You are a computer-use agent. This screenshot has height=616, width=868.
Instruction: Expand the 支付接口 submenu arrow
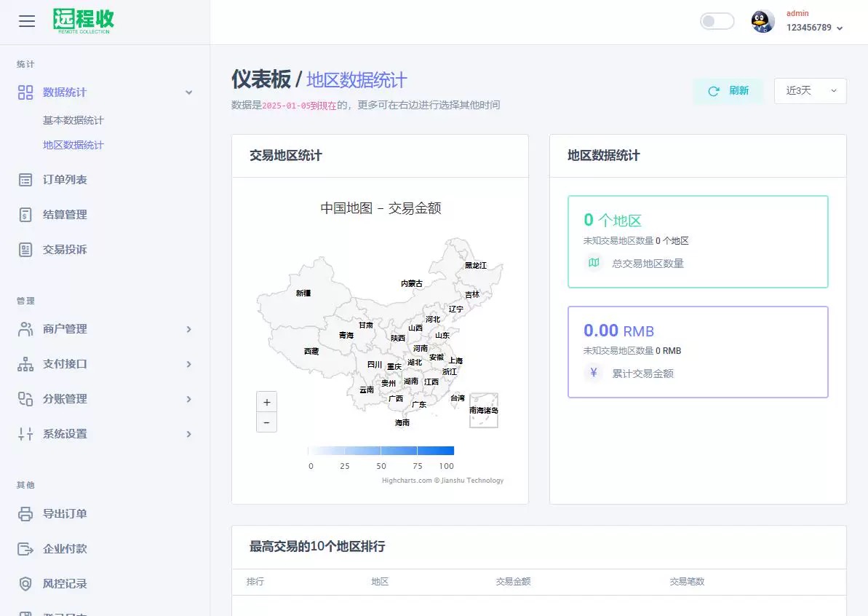[x=188, y=365]
